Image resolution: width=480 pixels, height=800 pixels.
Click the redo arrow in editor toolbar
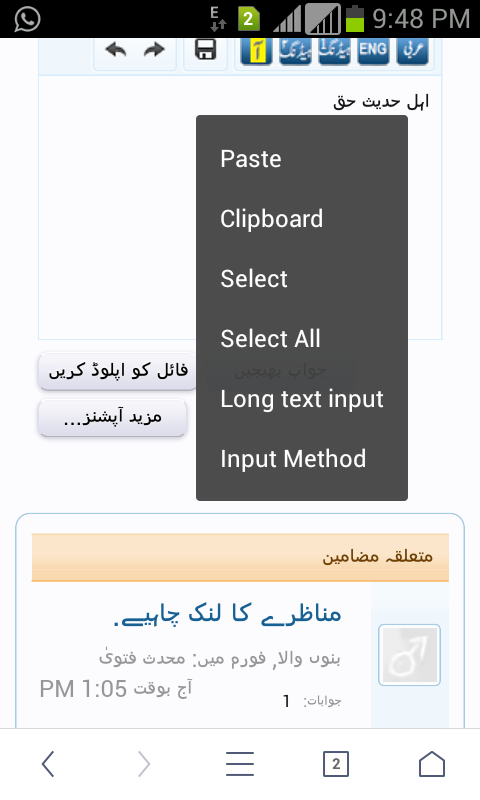point(154,50)
